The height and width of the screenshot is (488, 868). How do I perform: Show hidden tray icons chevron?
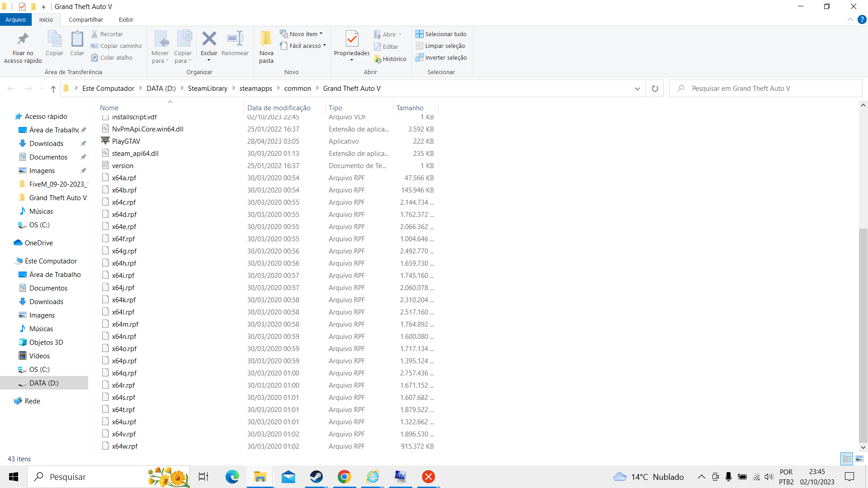coord(701,477)
